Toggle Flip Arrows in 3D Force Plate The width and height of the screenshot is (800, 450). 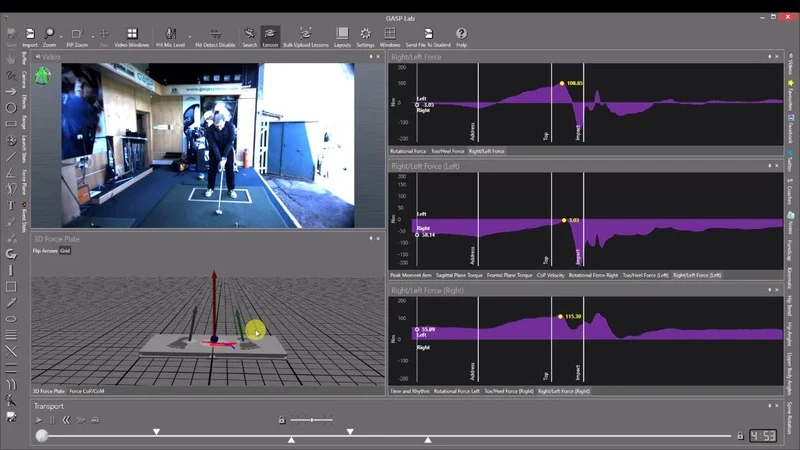click(x=44, y=251)
